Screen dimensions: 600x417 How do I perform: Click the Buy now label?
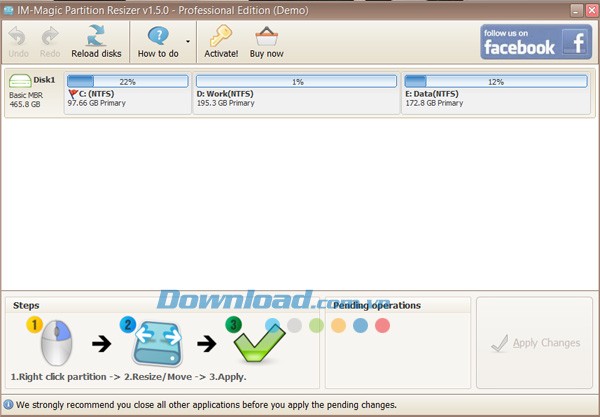[267, 54]
